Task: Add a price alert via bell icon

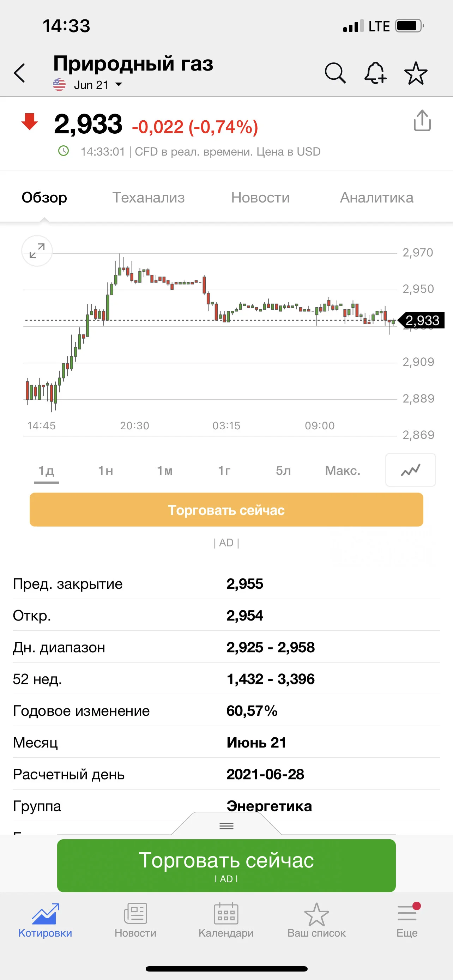Action: click(375, 72)
